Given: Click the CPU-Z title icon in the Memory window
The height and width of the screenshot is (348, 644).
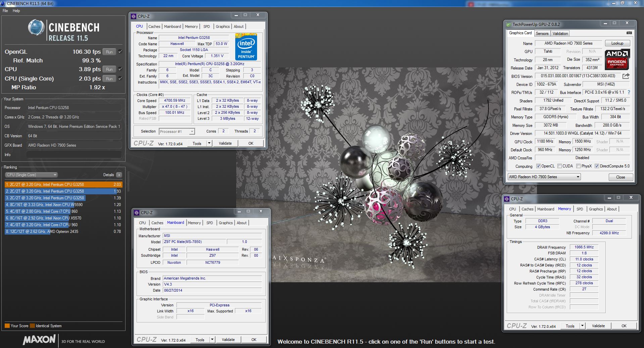Looking at the screenshot, I should pyautogui.click(x=507, y=199).
